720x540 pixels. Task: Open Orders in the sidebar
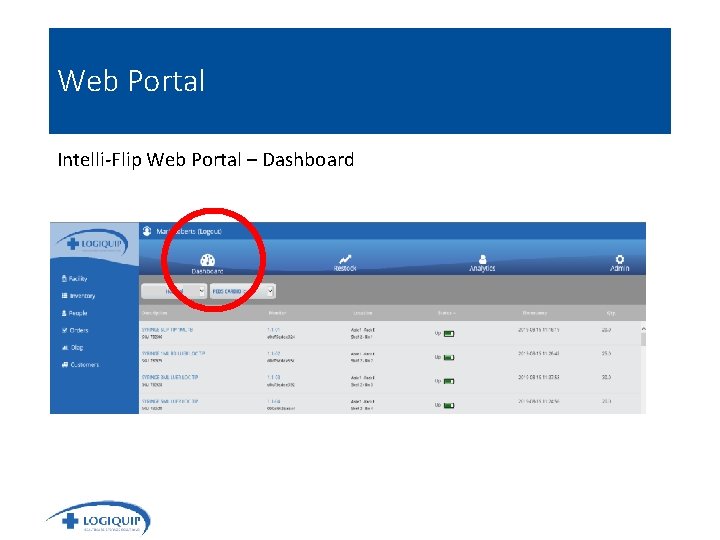pyautogui.click(x=75, y=330)
